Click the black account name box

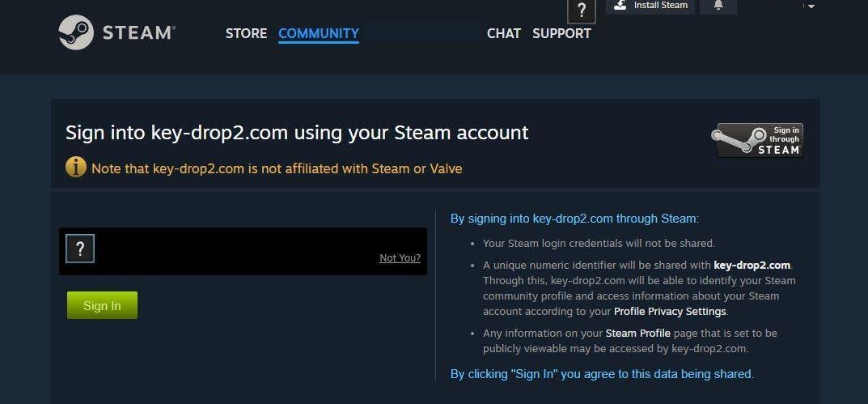pyautogui.click(x=243, y=251)
